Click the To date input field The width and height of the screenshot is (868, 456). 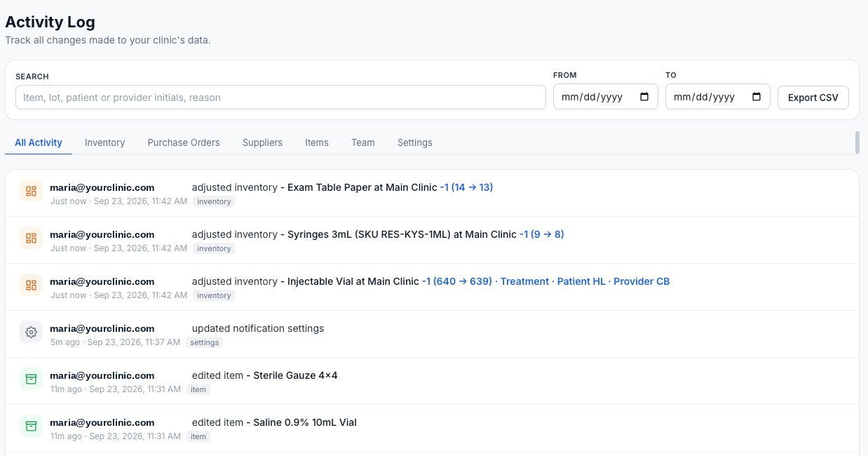pos(718,97)
